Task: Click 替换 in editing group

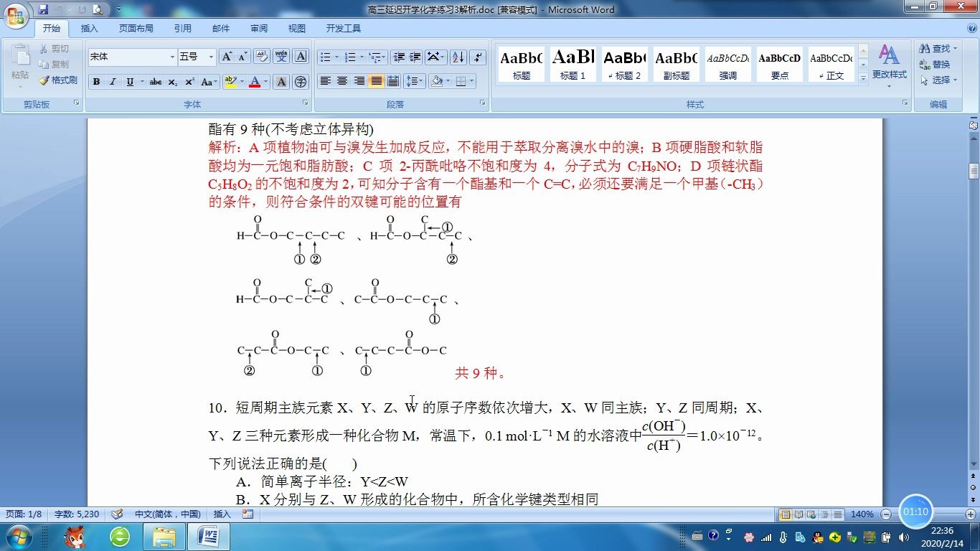Action: (x=936, y=65)
